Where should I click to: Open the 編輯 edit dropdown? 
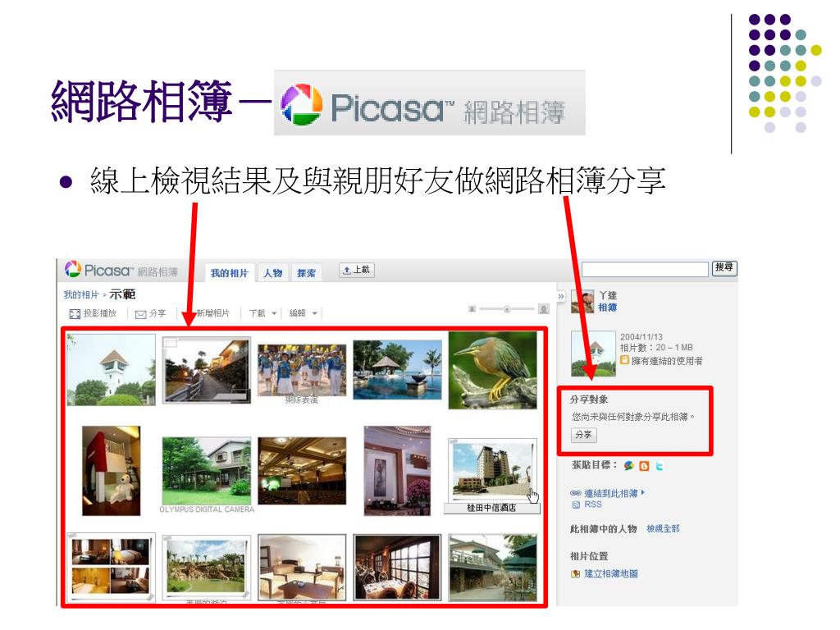point(304,313)
